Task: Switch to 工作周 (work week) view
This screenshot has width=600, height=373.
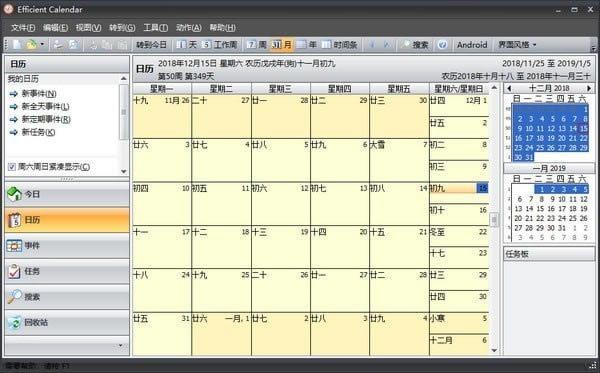Action: pyautogui.click(x=219, y=45)
